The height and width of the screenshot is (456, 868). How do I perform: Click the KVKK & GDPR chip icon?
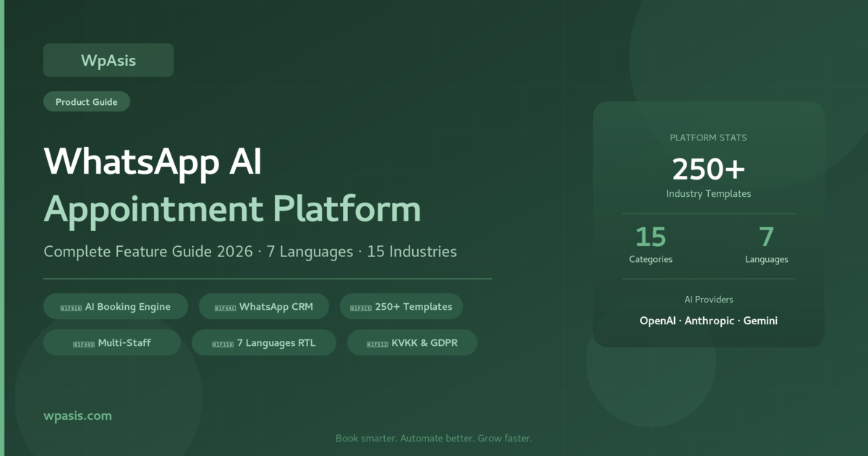pyautogui.click(x=378, y=344)
